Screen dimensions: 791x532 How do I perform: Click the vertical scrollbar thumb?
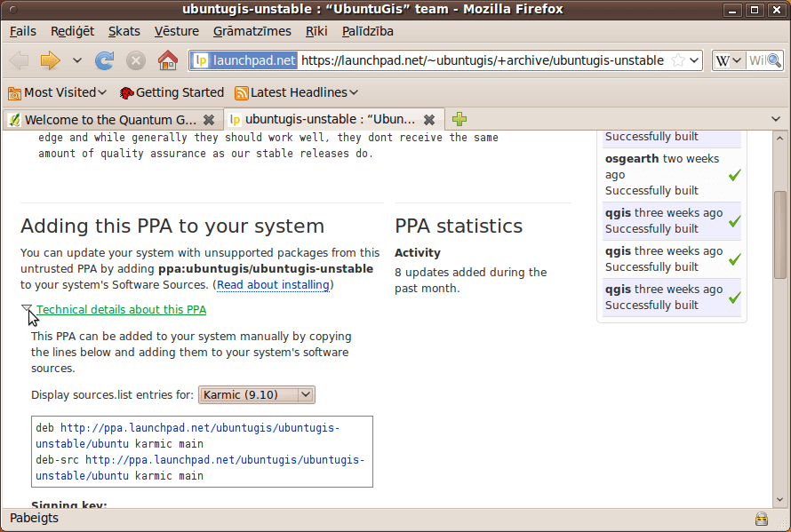(x=780, y=234)
